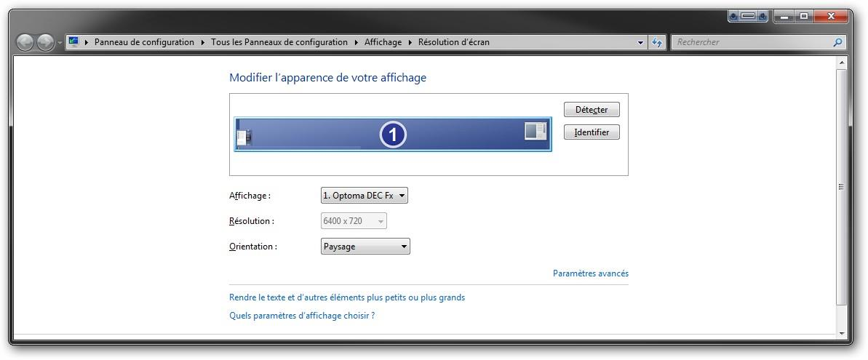
Task: Open the address bar history dropdown arrow
Action: (x=640, y=42)
